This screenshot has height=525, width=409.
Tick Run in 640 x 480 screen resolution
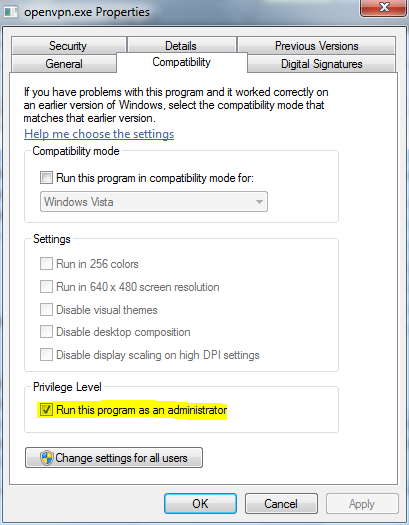click(46, 287)
